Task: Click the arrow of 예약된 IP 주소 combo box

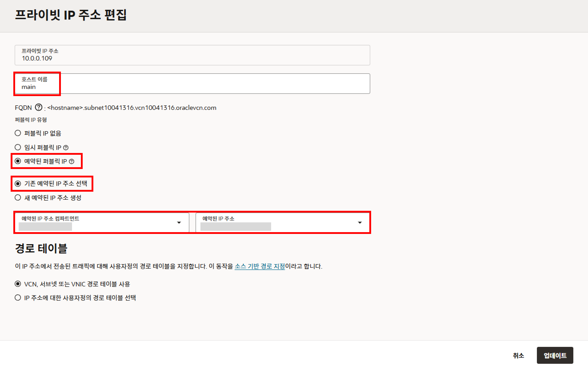Action: point(360,223)
